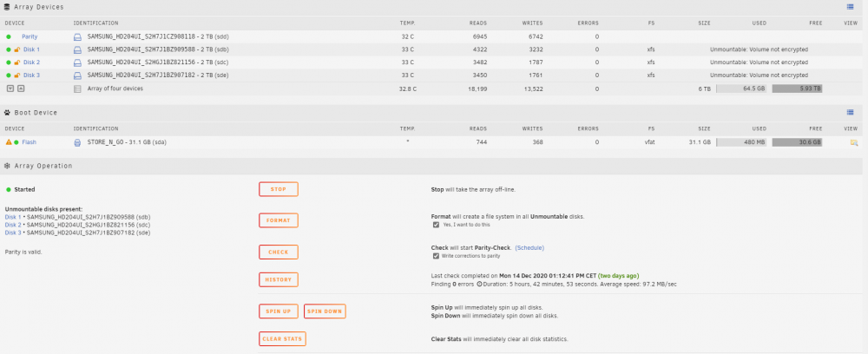Open Disk 1 link under Unmountable disks present
Screen dimensions: 868x354
[x=13, y=217]
